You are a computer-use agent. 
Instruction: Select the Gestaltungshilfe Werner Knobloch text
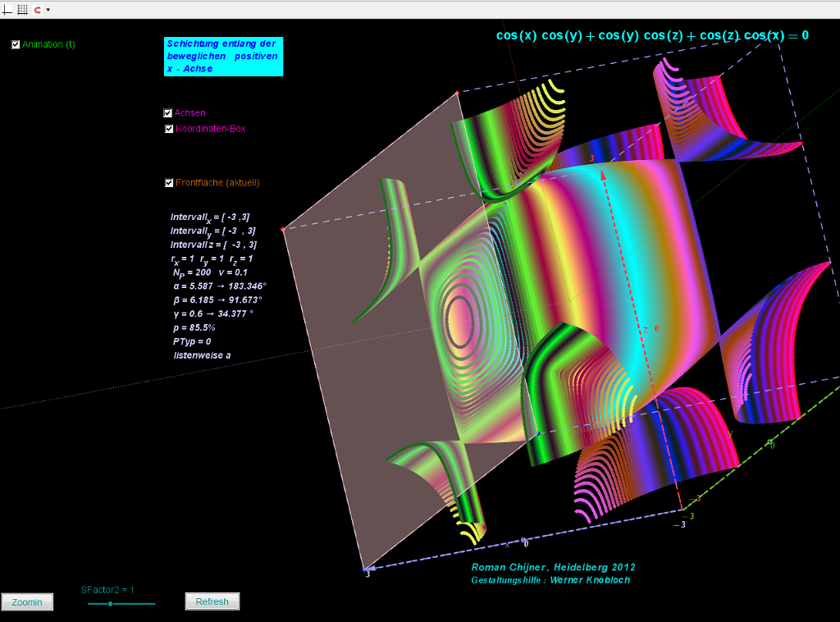[550, 580]
